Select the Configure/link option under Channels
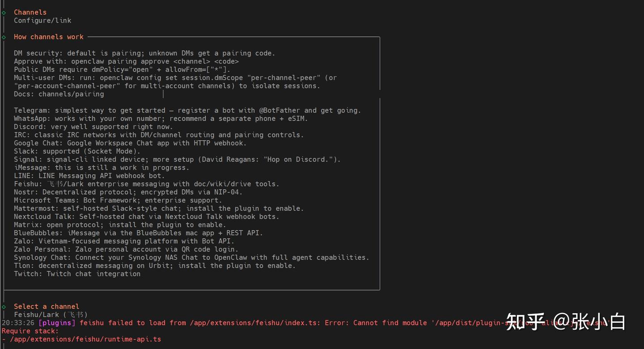The height and width of the screenshot is (349, 644). 42,21
